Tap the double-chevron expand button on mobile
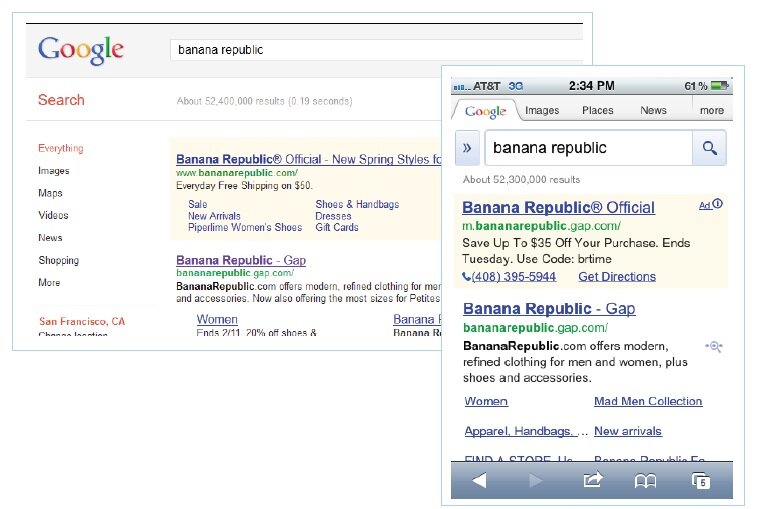The width and height of the screenshot is (765, 509). (x=467, y=148)
